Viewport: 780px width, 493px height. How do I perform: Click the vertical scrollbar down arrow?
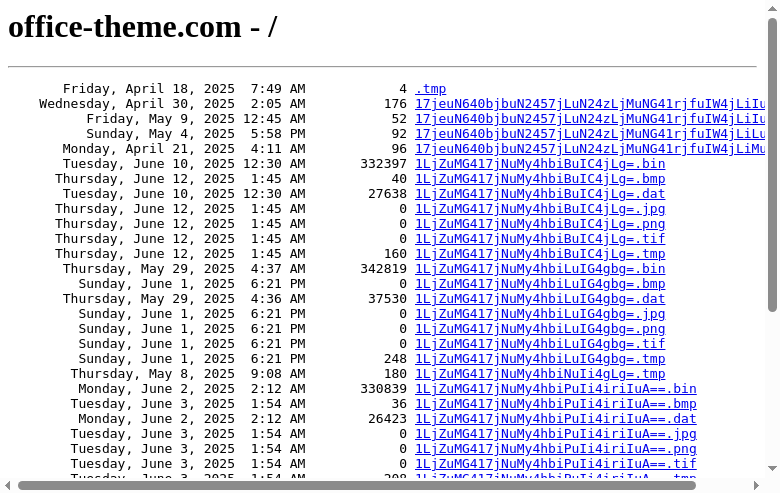tap(772, 468)
